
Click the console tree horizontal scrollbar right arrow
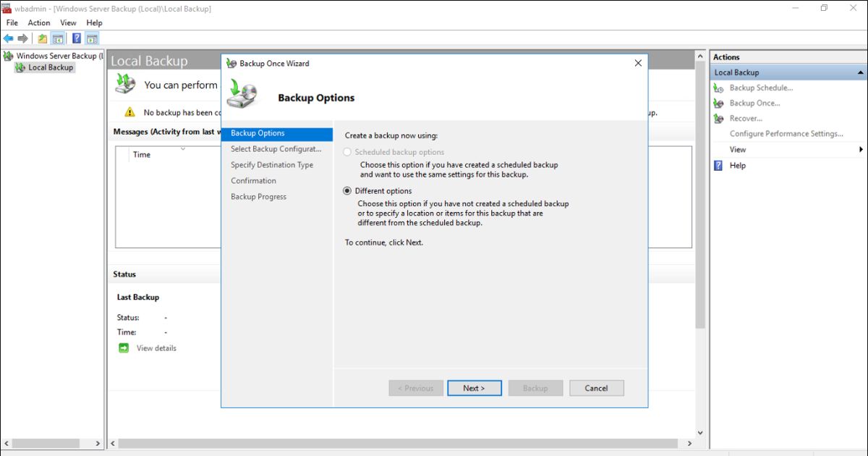point(99,443)
